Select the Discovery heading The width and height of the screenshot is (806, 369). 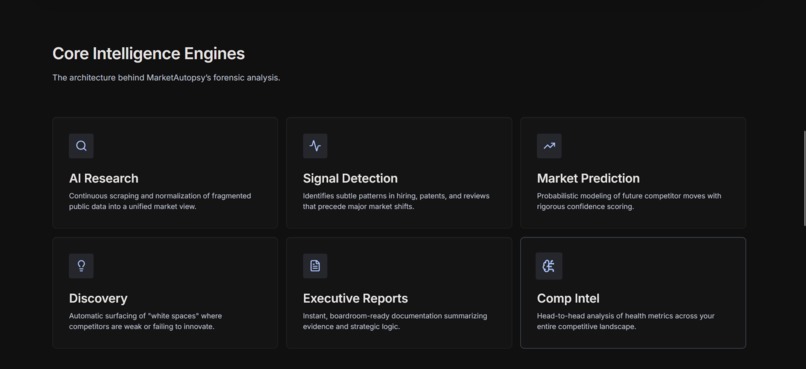click(98, 299)
